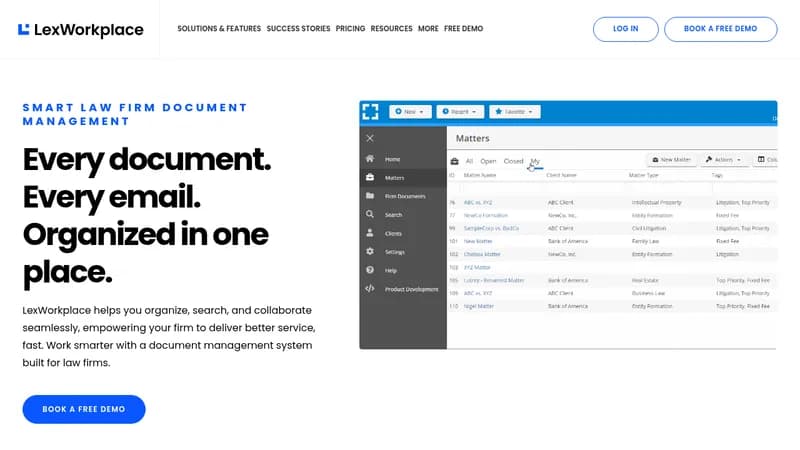800x450 pixels.
Task: Click the Intellectual Property matter type cell
Action: point(657,203)
